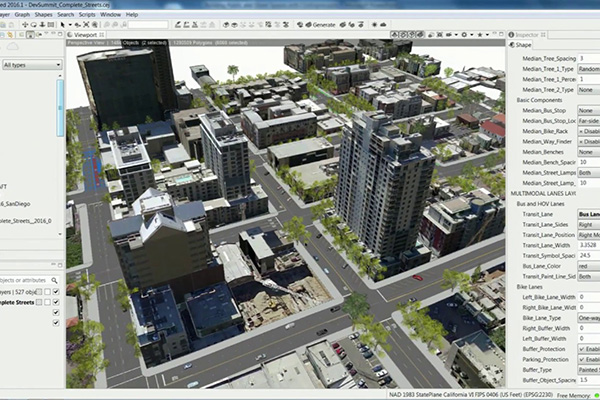Click the Inspector info icon
The width and height of the screenshot is (600, 400).
511,35
